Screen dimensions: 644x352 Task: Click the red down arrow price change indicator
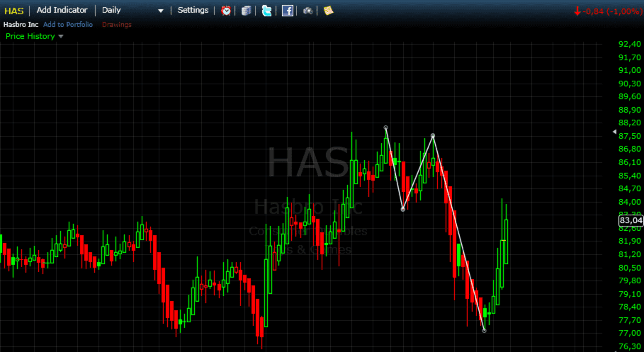click(577, 11)
